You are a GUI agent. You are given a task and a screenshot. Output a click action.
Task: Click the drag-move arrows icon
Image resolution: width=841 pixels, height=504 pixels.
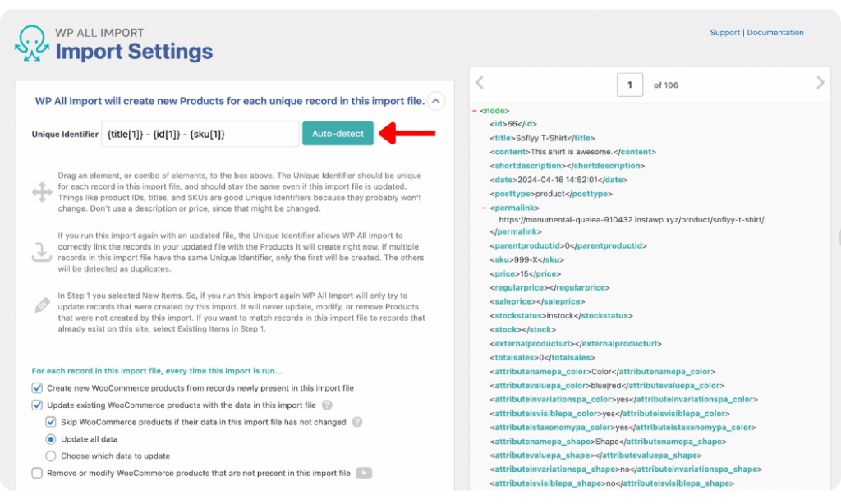42,192
